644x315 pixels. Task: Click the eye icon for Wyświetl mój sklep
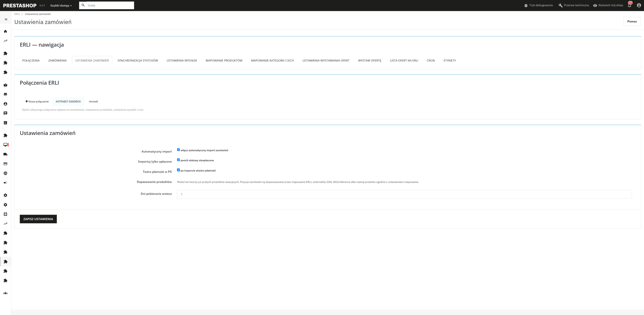pyautogui.click(x=595, y=5)
